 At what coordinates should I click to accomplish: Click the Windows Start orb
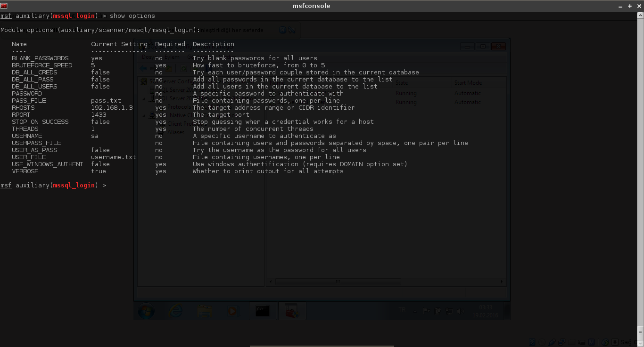(x=147, y=311)
